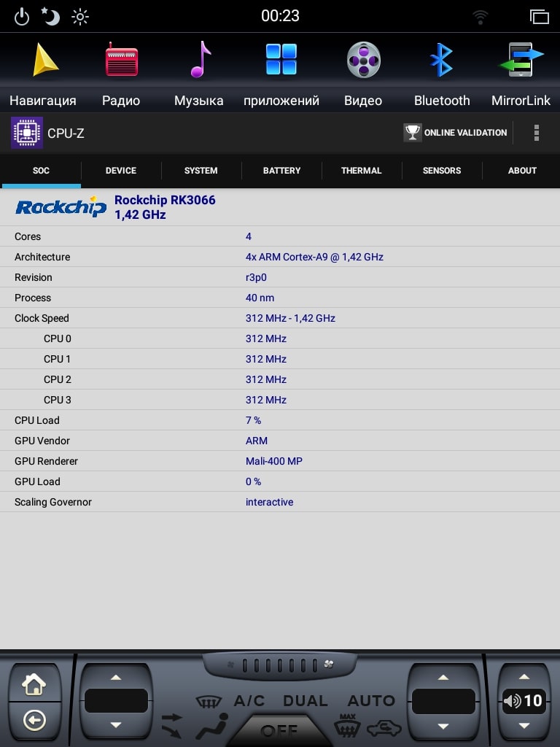Switch to the DEVICE tab

coord(121,171)
